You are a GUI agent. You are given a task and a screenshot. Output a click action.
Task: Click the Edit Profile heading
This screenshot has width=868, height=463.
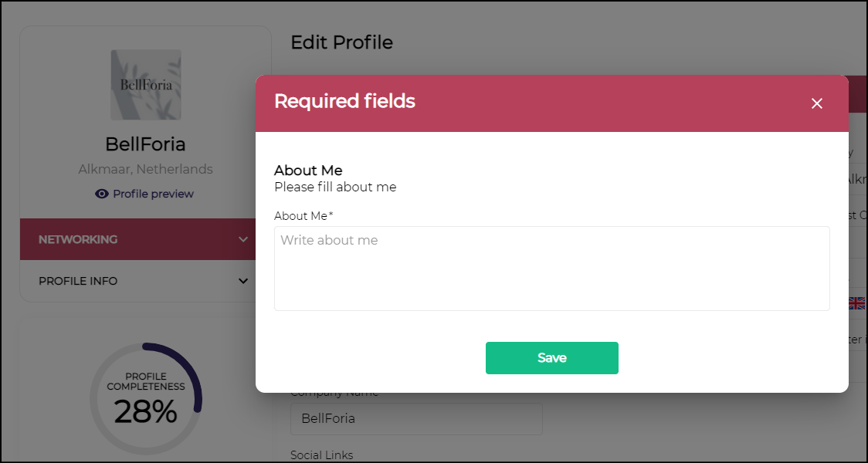click(341, 42)
